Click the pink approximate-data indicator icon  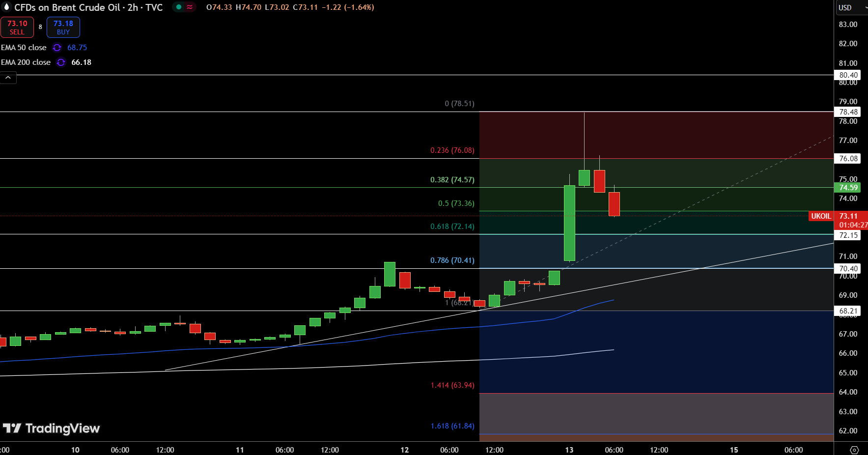190,7
